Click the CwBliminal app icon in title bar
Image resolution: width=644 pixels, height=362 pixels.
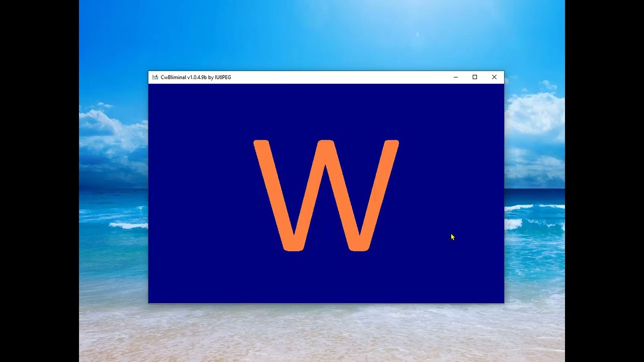tap(155, 77)
